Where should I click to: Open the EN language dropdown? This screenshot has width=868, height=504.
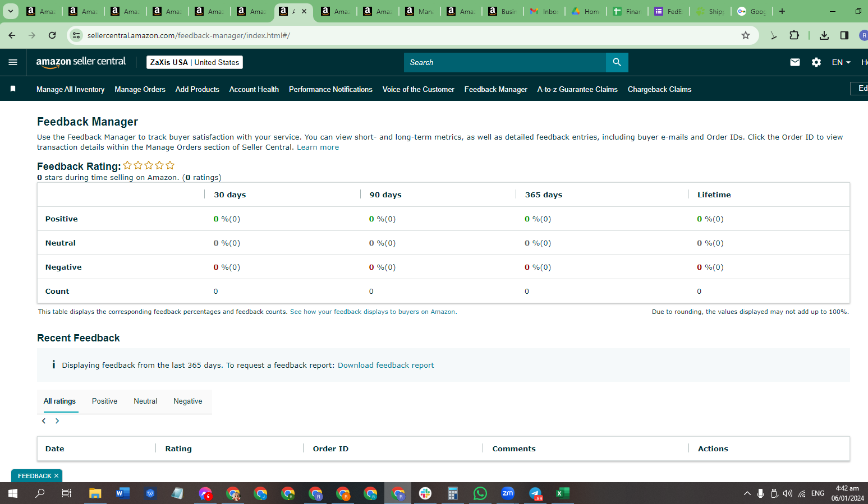click(x=841, y=62)
